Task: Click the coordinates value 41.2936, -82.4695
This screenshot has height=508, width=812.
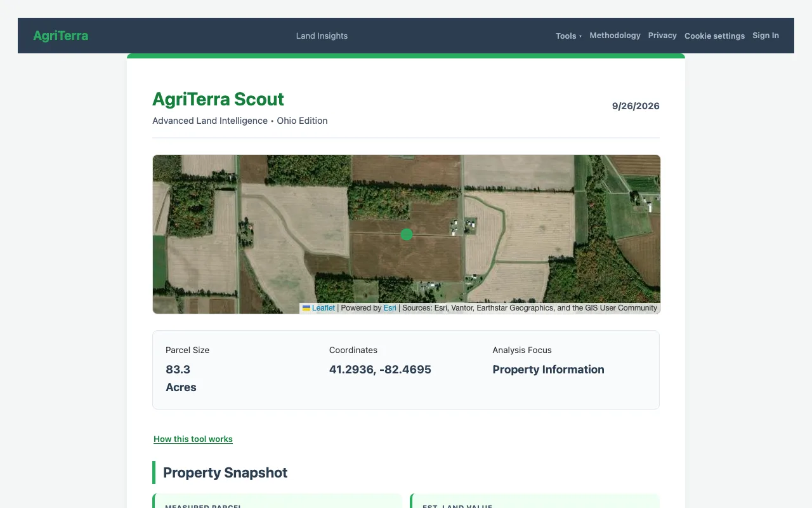Action: pyautogui.click(x=380, y=370)
